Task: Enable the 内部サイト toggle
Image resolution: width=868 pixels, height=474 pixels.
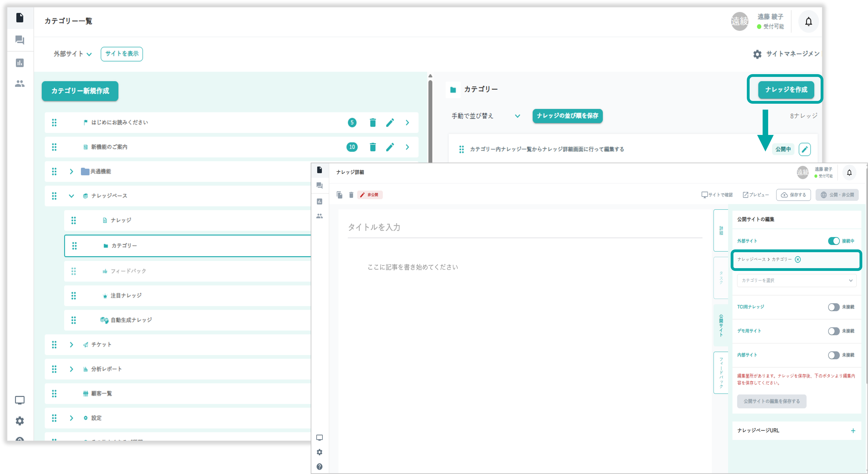Action: 834,355
